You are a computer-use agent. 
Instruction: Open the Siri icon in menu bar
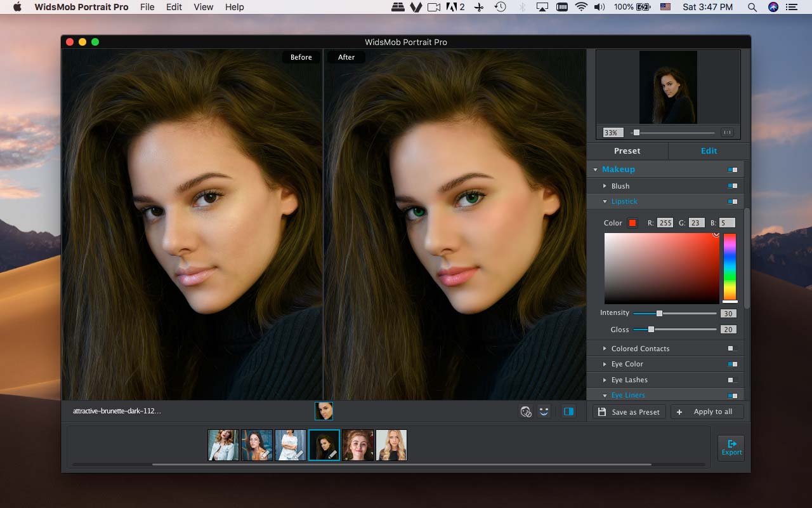tap(773, 7)
